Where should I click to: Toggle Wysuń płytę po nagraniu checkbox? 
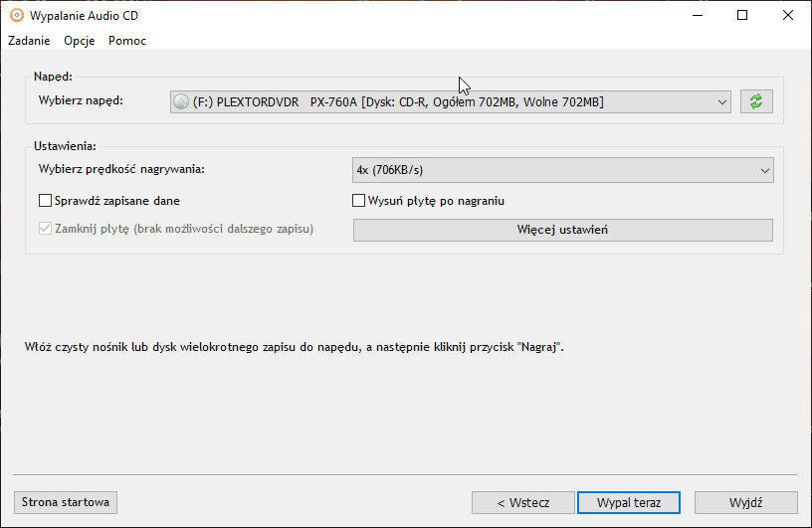pos(358,200)
